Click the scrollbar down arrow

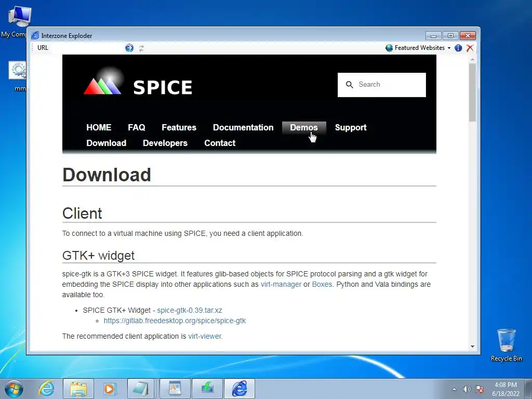pos(472,347)
